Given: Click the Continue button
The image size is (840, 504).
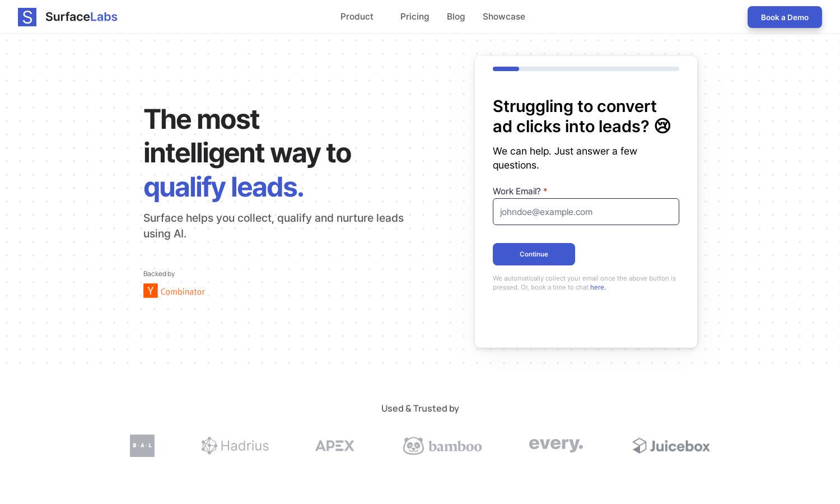Looking at the screenshot, I should [534, 254].
